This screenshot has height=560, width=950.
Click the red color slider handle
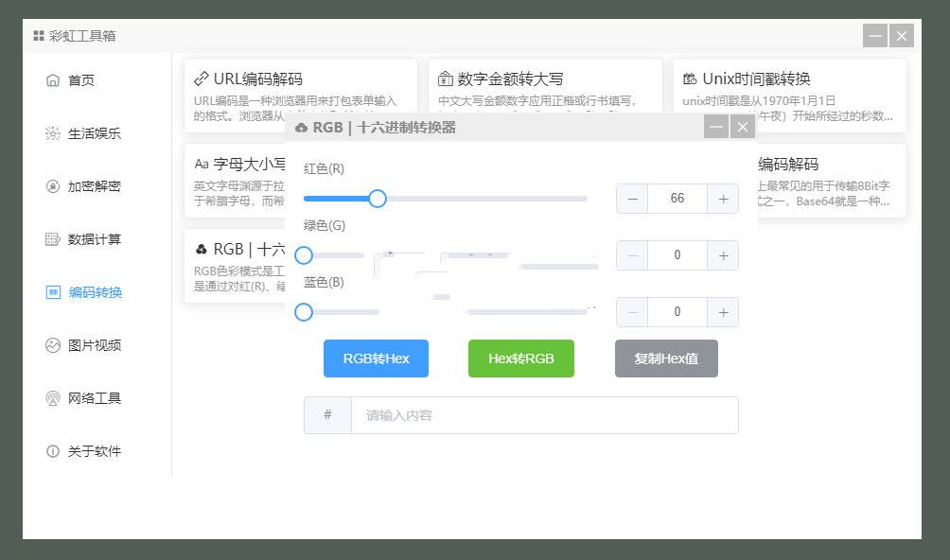tap(377, 199)
